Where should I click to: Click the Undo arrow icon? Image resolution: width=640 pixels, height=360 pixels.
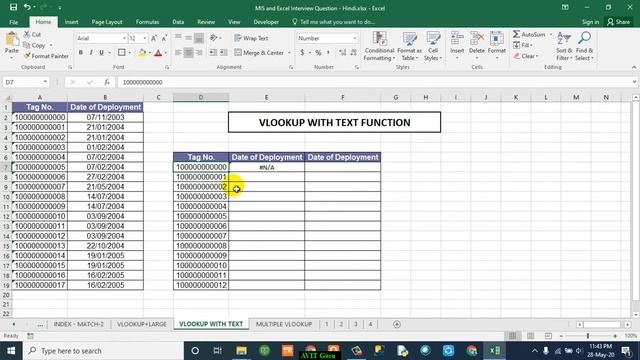[27, 7]
